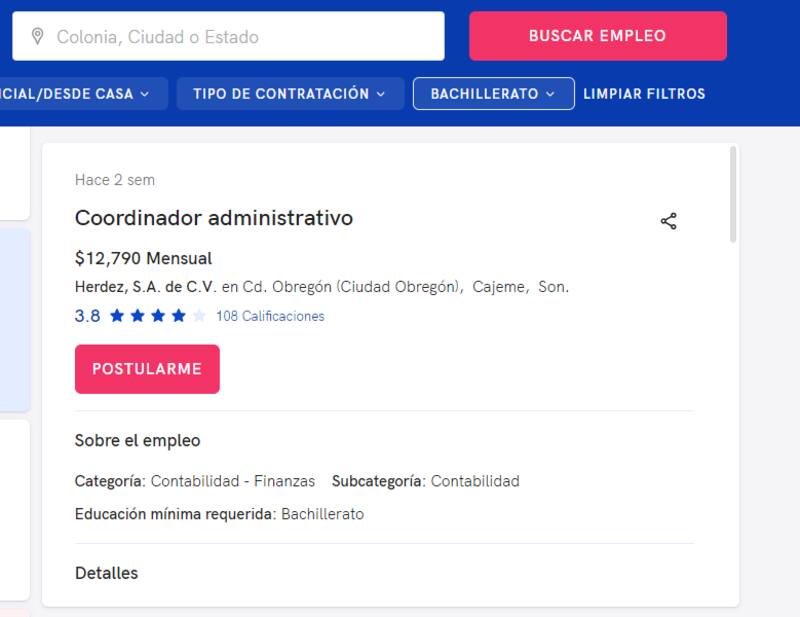
Task: Click the location pin icon in search
Action: click(x=38, y=37)
